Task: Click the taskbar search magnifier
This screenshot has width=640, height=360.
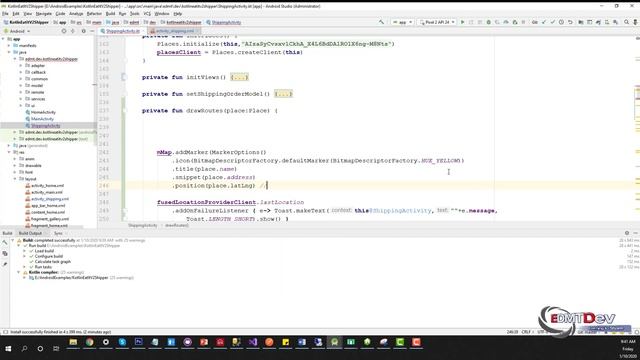Action: (24, 349)
